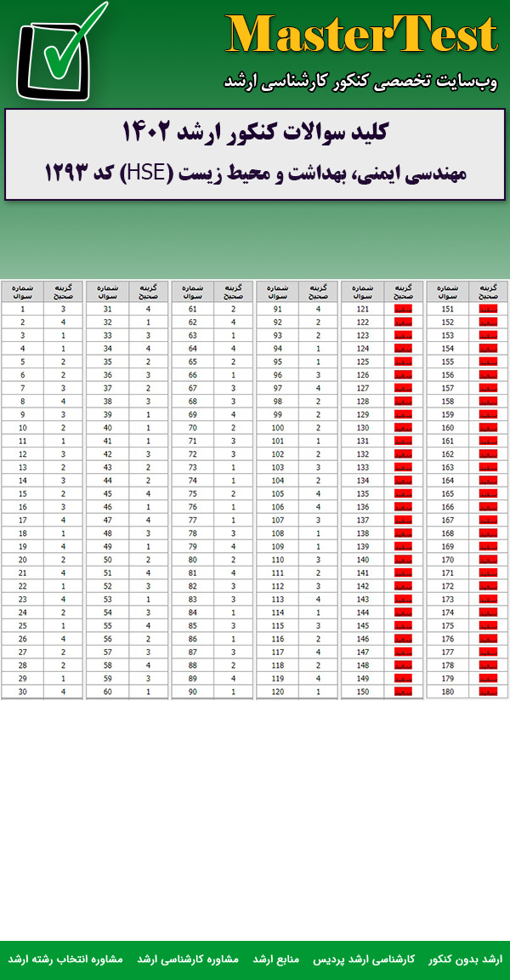Select مشاوره انتخاب رشته ارشد footer link
The image size is (510, 980).
click(65, 959)
